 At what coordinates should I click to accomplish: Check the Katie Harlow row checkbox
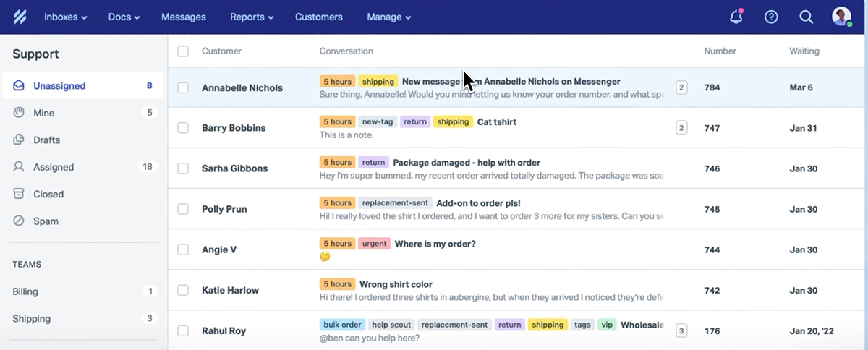point(183,290)
